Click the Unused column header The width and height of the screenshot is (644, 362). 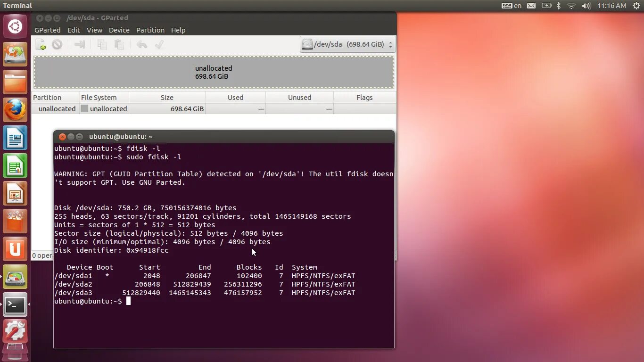(299, 98)
